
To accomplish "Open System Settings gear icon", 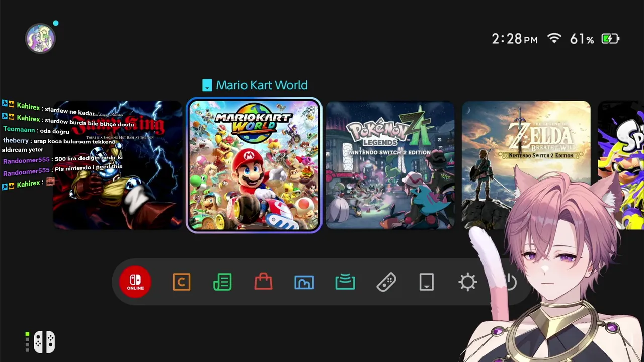I will pyautogui.click(x=468, y=282).
